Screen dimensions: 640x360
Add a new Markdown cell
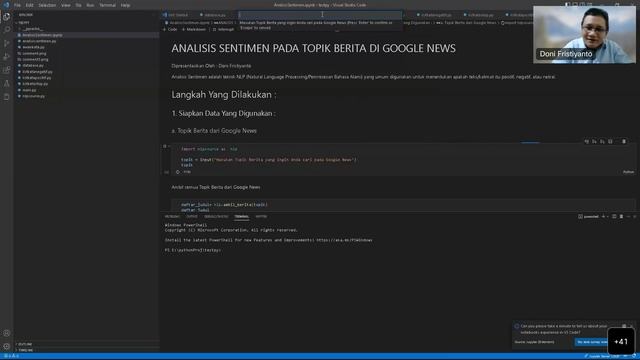pyautogui.click(x=194, y=29)
